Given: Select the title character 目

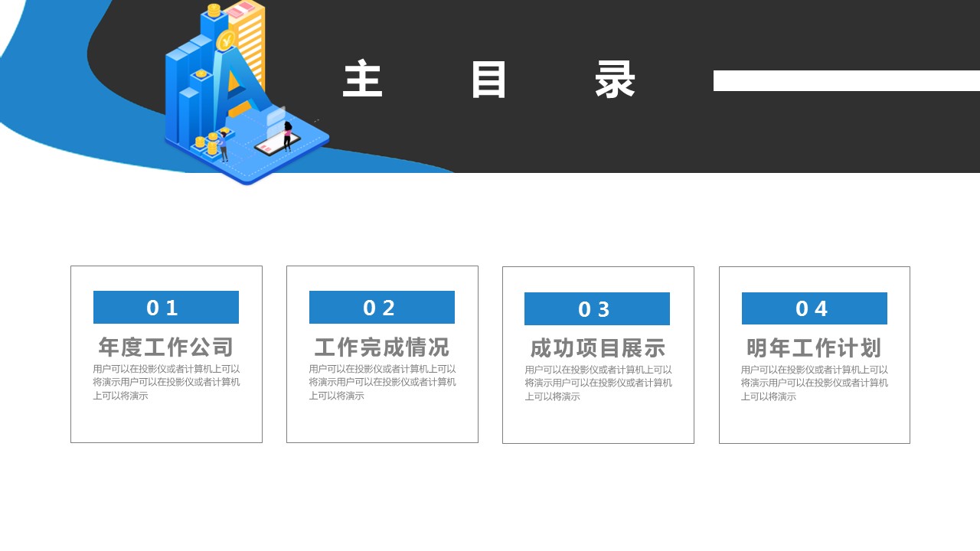Looking at the screenshot, I should [488, 80].
